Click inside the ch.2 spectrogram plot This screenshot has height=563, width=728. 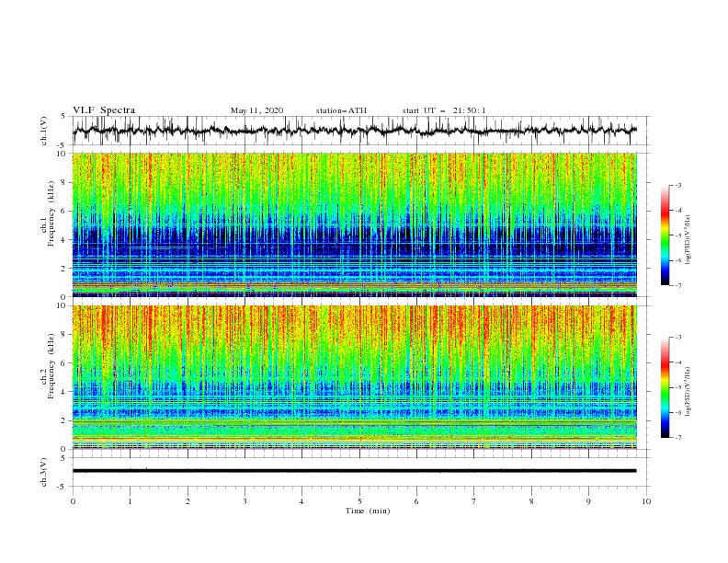coord(354,377)
